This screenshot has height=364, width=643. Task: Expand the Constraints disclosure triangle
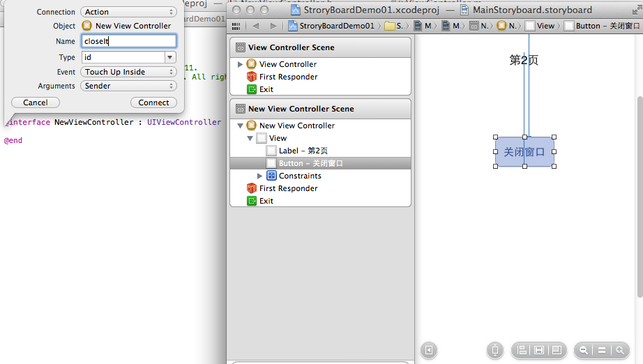tap(259, 176)
